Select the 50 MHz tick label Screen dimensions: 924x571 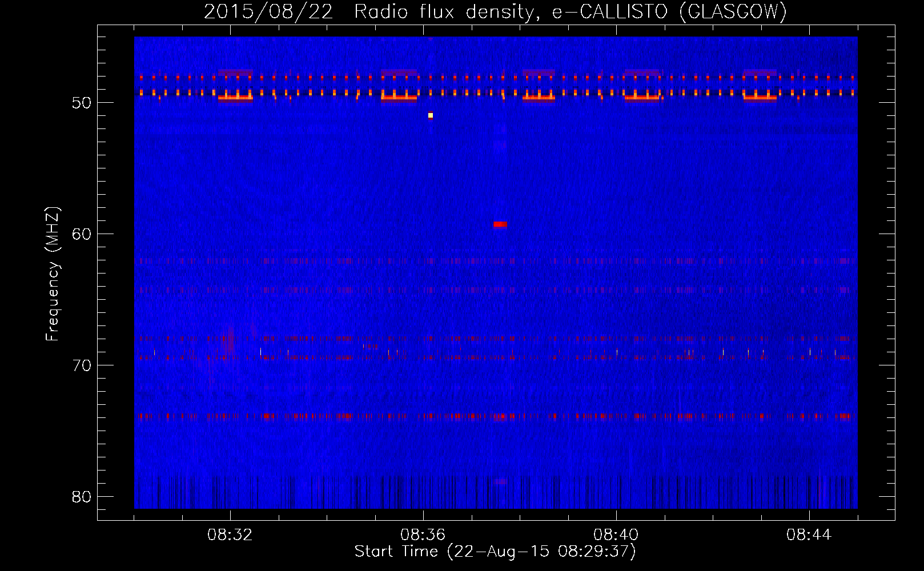pos(82,103)
